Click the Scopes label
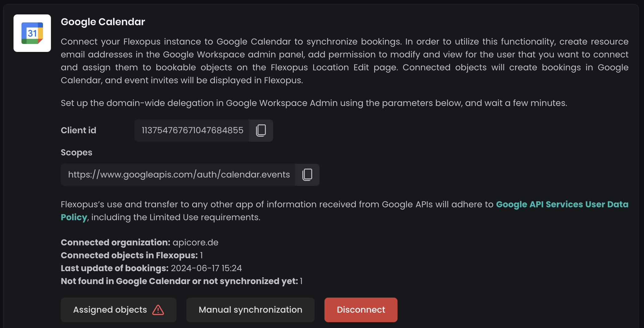 (x=76, y=153)
